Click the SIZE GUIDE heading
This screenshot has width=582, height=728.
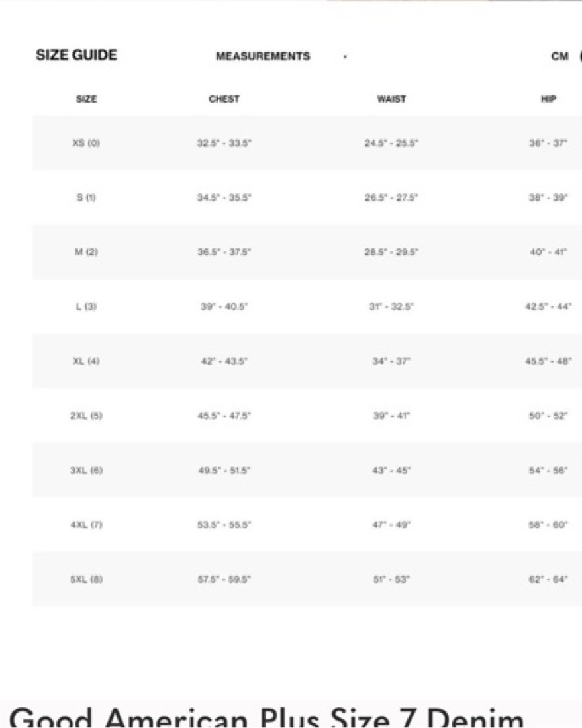click(x=77, y=55)
